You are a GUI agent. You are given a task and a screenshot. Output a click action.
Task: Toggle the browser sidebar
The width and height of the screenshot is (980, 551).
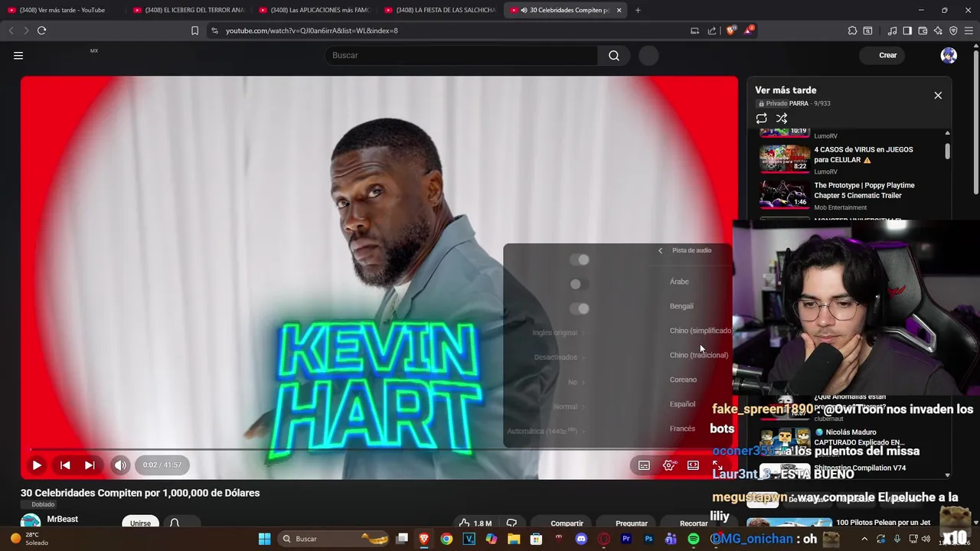click(x=907, y=31)
